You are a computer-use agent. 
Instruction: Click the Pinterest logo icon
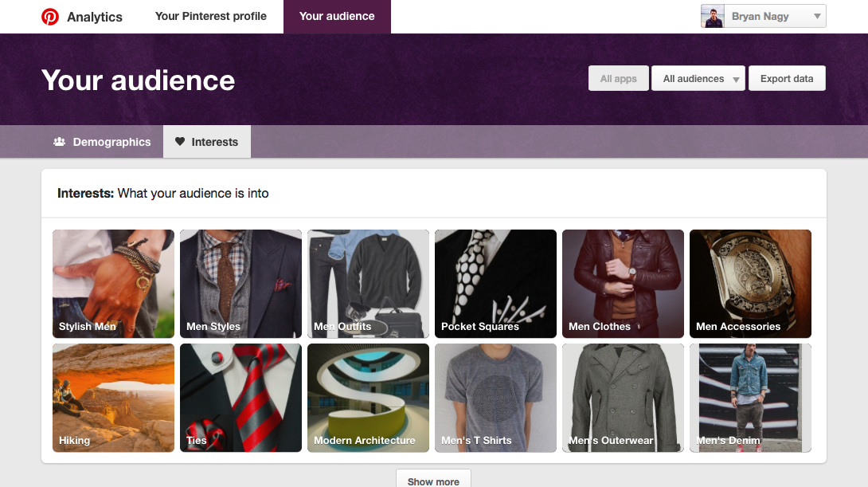[50, 17]
